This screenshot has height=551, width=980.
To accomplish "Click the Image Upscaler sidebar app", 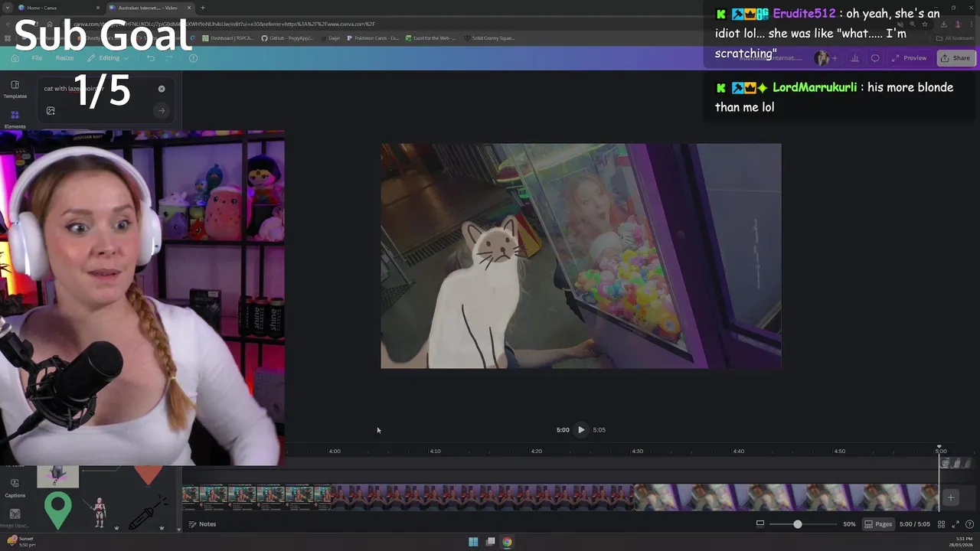I will point(15,517).
